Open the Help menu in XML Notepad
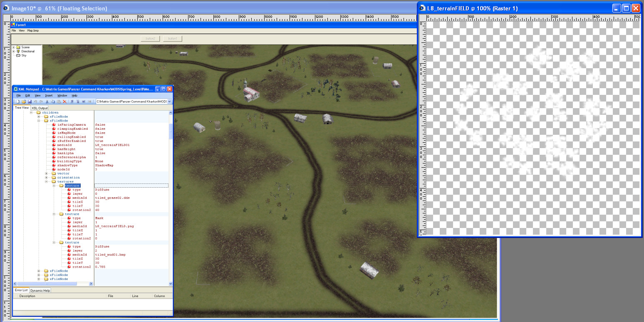The width and height of the screenshot is (644, 322). click(74, 96)
